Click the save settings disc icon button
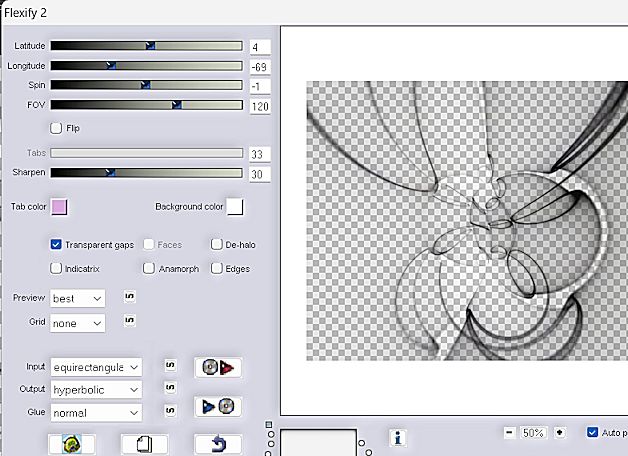The height and width of the screenshot is (456, 628). click(217, 408)
